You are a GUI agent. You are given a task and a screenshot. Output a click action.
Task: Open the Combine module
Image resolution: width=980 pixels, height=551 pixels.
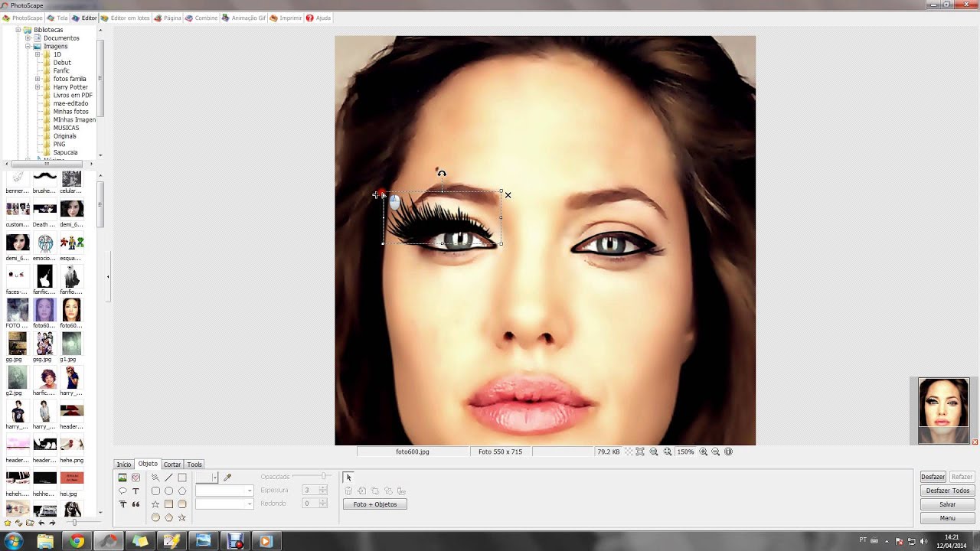tap(202, 18)
